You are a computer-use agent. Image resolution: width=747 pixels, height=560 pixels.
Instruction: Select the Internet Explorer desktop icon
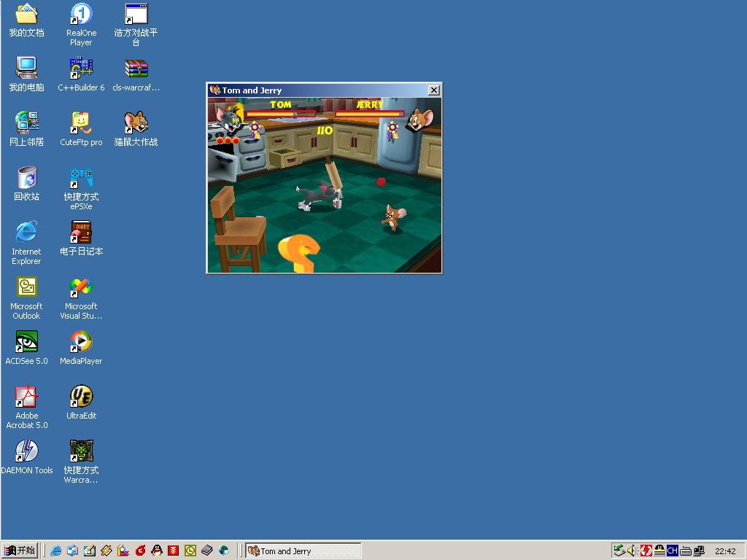tap(26, 243)
